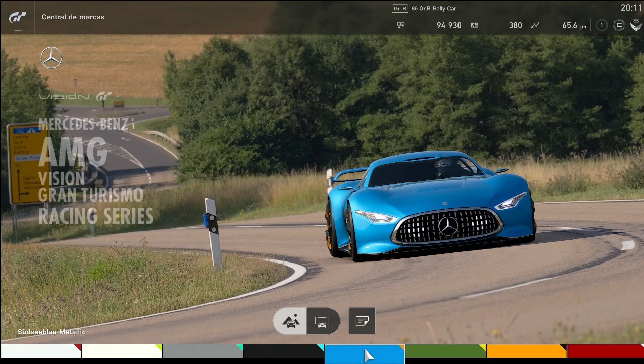Click the 86 Gr.B Rally Car label
The height and width of the screenshot is (364, 644).
[434, 9]
